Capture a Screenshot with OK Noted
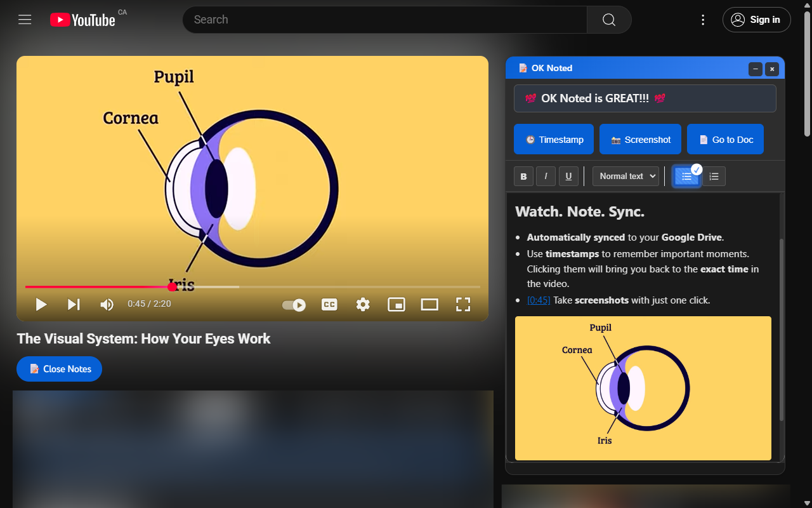The width and height of the screenshot is (812, 508). (640, 139)
